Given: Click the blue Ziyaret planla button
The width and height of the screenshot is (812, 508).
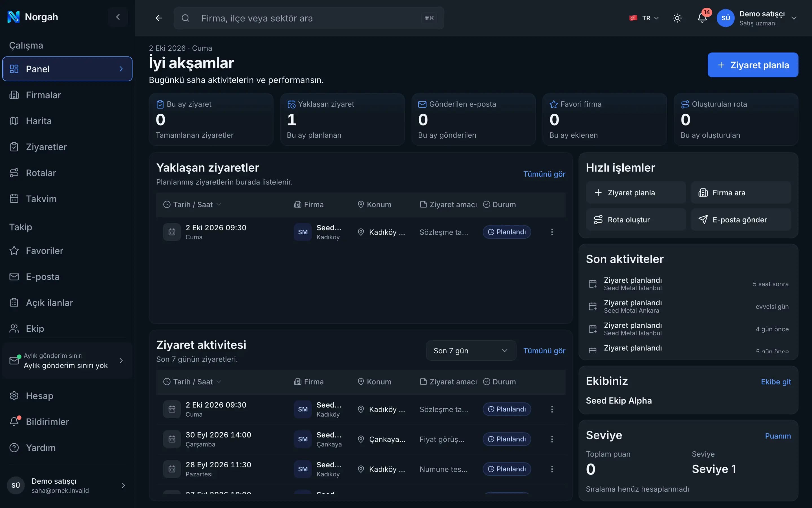Looking at the screenshot, I should point(753,65).
